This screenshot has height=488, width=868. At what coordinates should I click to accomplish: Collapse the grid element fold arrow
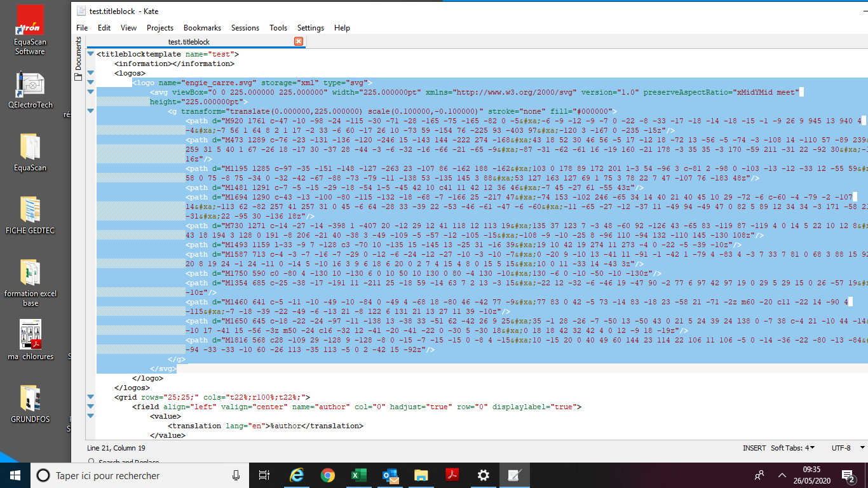click(90, 397)
